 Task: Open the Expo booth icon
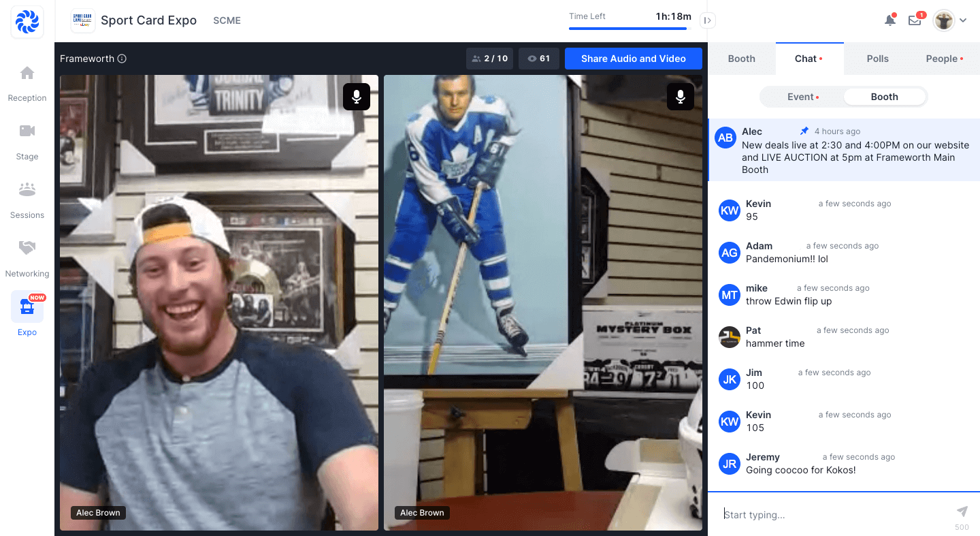click(27, 308)
